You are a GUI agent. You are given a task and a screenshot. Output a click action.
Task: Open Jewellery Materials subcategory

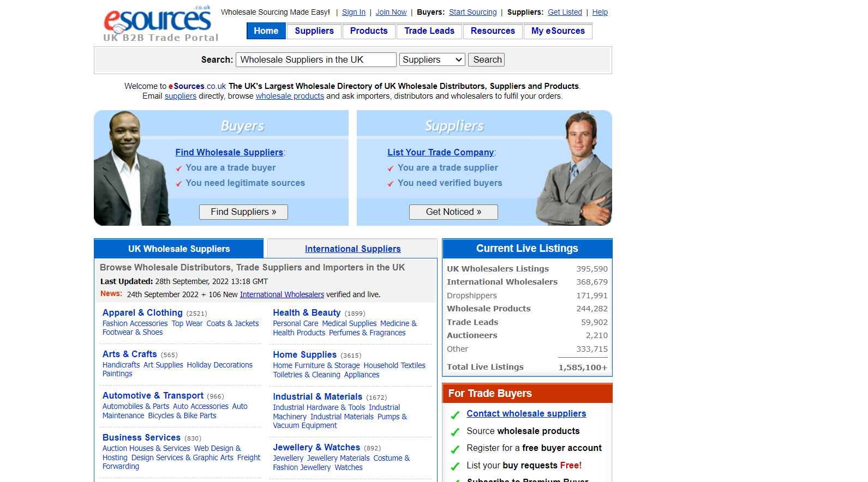[338, 458]
